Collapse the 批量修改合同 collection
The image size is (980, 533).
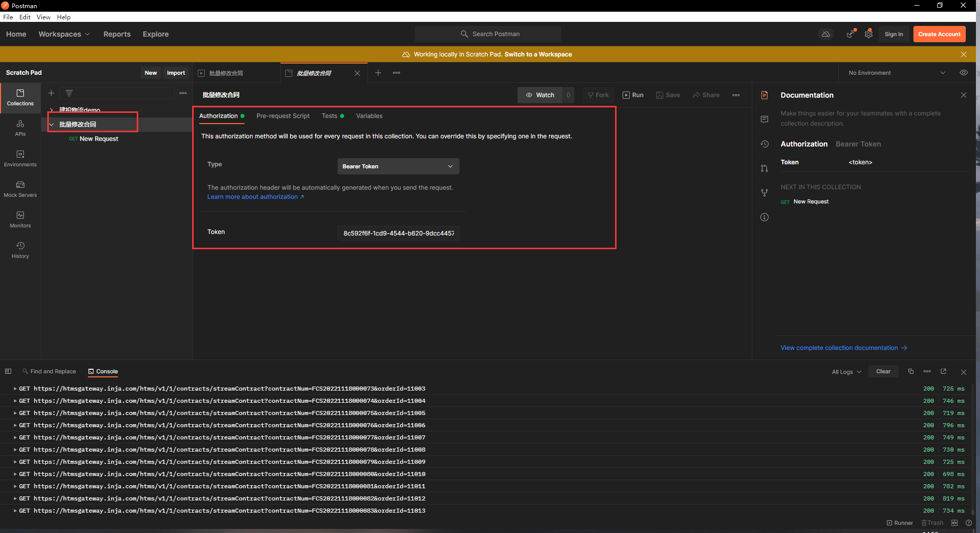tap(51, 124)
